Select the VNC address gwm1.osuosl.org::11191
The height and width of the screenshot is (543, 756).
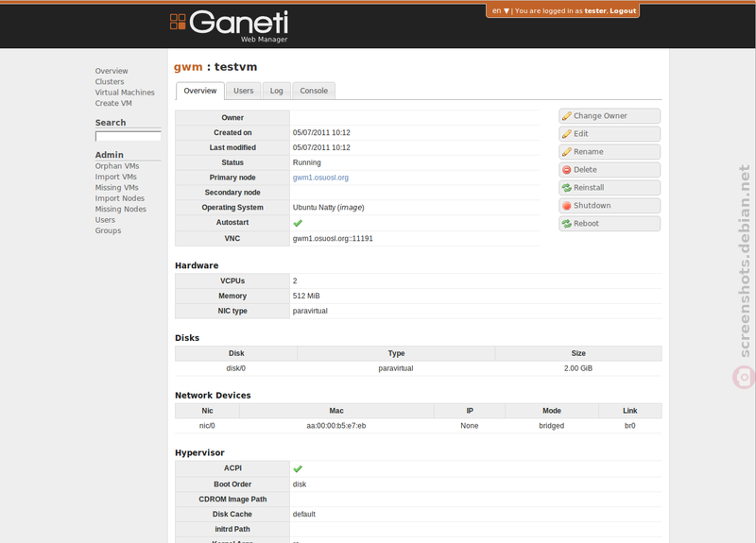click(333, 239)
